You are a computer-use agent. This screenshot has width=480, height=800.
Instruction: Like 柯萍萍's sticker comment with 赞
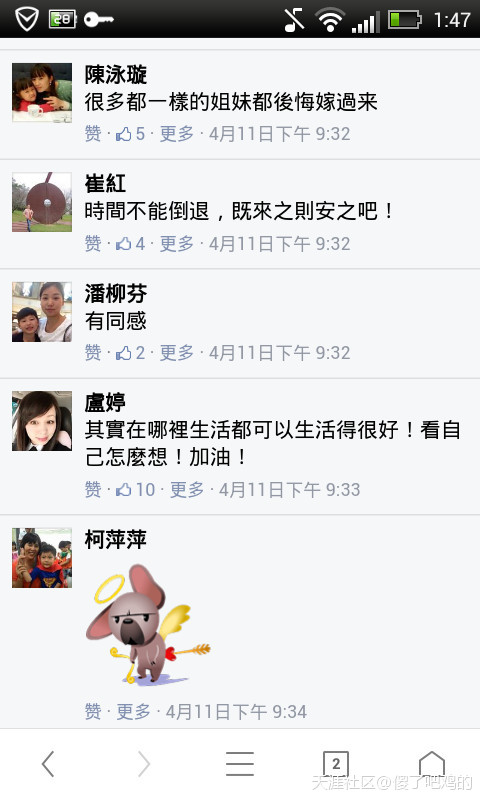pyautogui.click(x=93, y=712)
